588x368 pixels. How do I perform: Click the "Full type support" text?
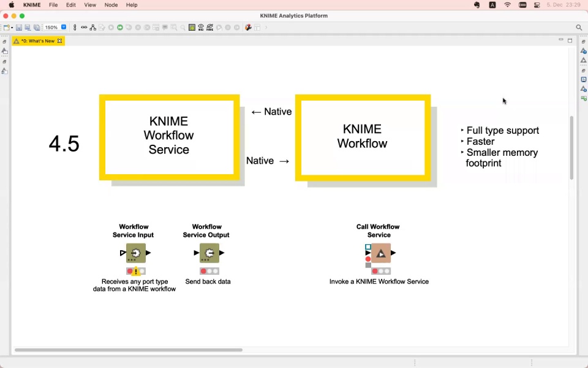coord(502,130)
